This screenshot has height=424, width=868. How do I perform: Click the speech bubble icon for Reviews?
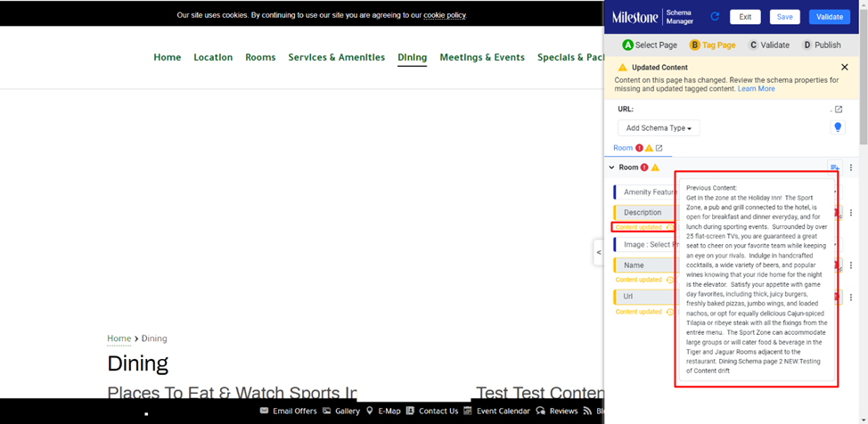pos(540,411)
